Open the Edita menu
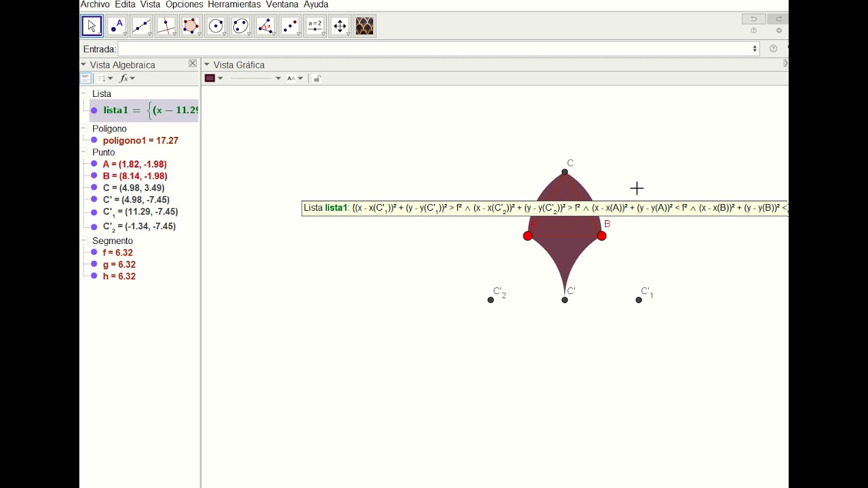Image resolution: width=868 pixels, height=488 pixels. [125, 5]
